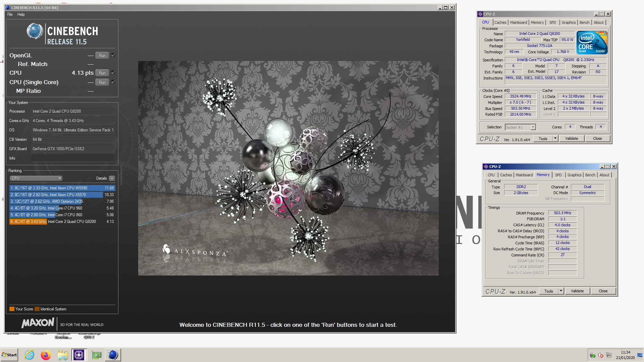Select ranking entry AMD Opteron 2435
644x362 pixels.
(x=62, y=201)
